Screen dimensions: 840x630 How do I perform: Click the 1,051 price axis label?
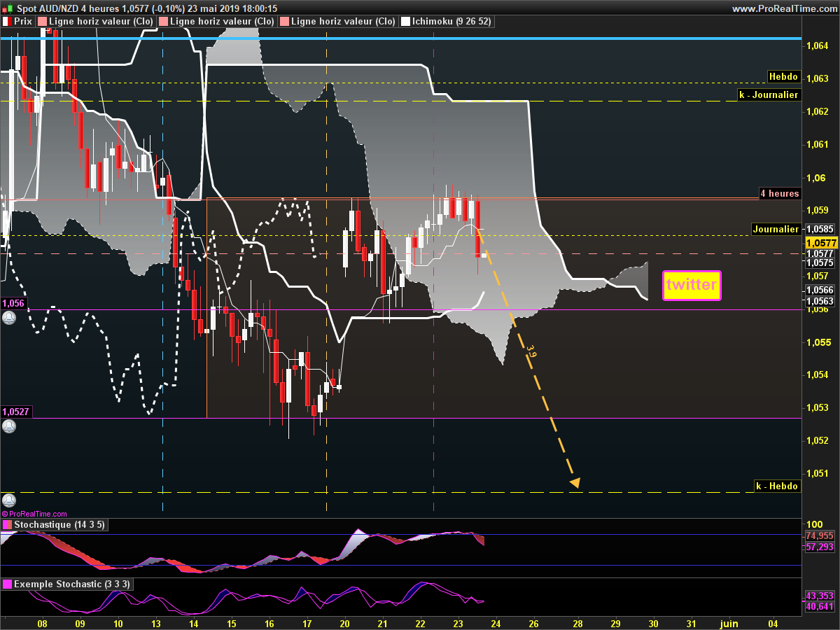(x=818, y=473)
